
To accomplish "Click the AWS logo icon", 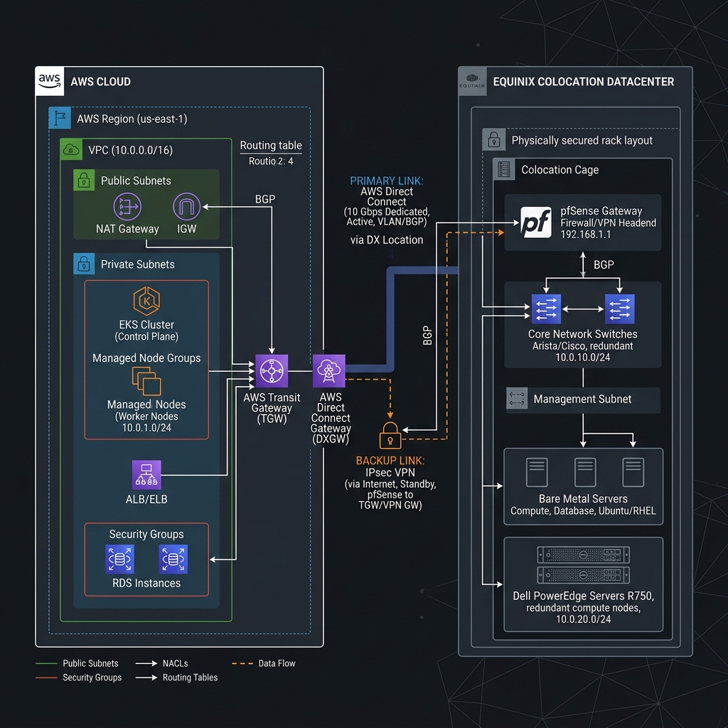I will click(50, 81).
